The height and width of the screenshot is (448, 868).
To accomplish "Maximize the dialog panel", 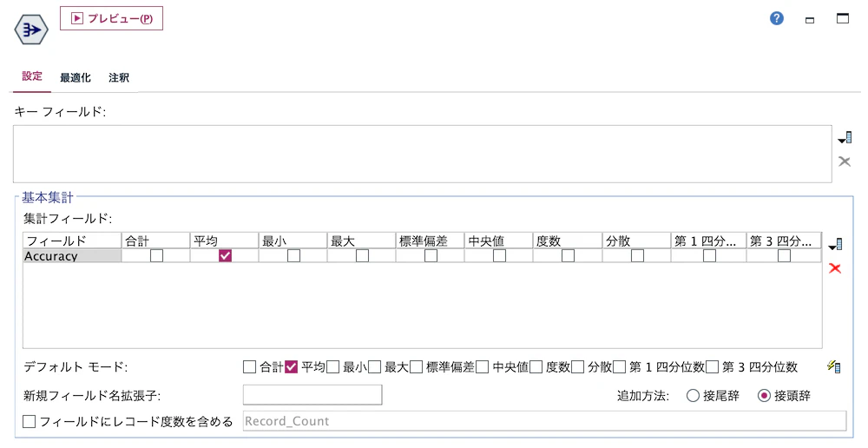I will 843,18.
